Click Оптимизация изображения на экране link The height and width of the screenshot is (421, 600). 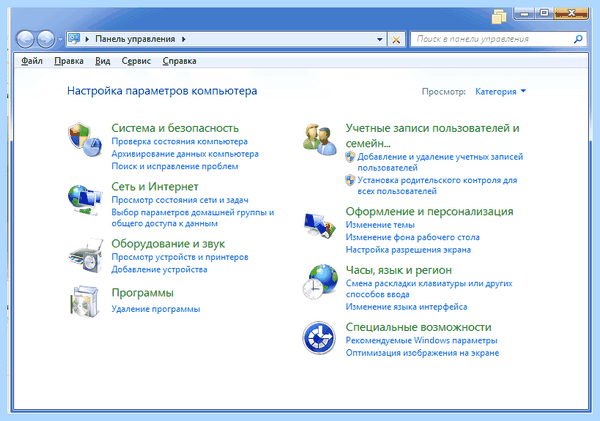(422, 353)
